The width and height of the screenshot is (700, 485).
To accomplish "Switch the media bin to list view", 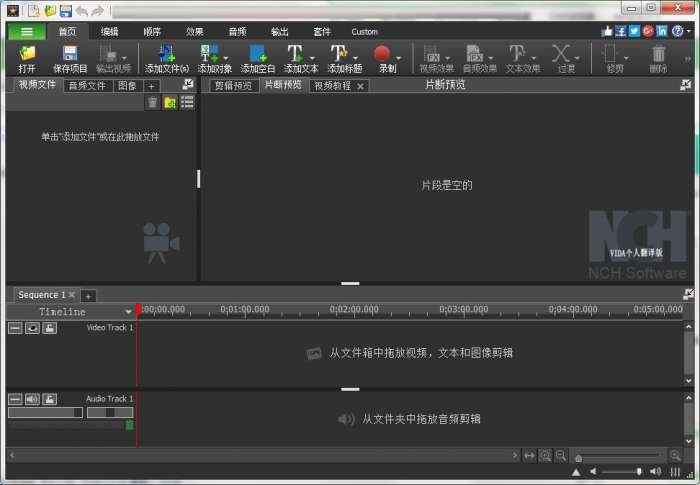I will click(x=187, y=102).
